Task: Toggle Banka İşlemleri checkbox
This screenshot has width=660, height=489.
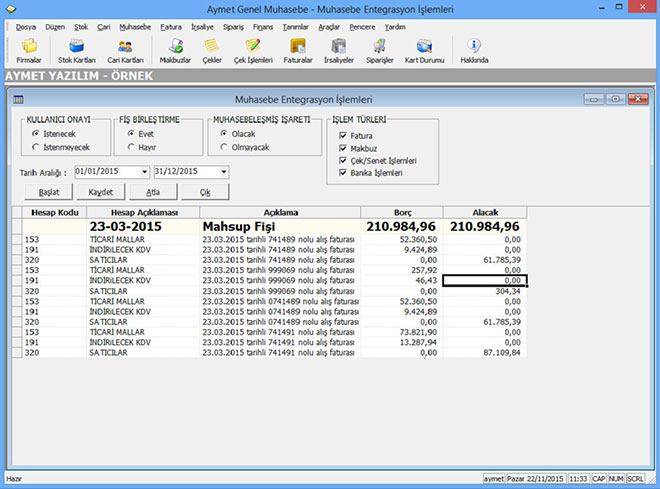Action: pos(343,173)
